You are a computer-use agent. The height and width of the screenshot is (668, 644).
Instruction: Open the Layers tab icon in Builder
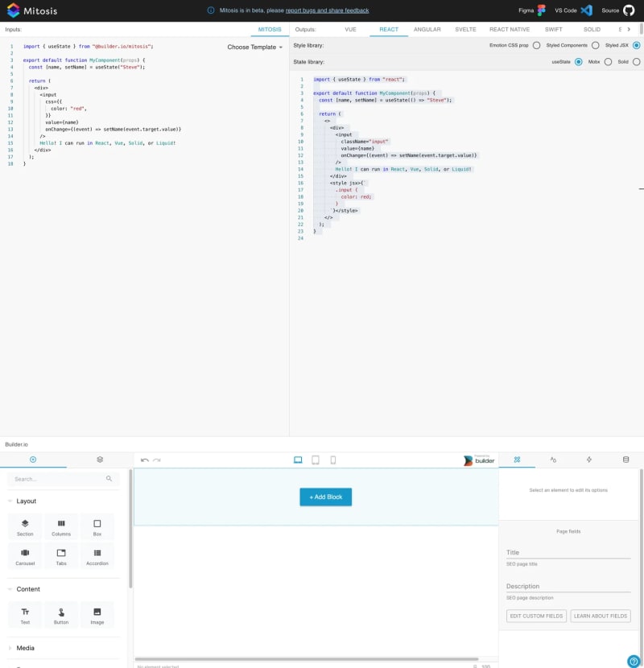(x=100, y=460)
